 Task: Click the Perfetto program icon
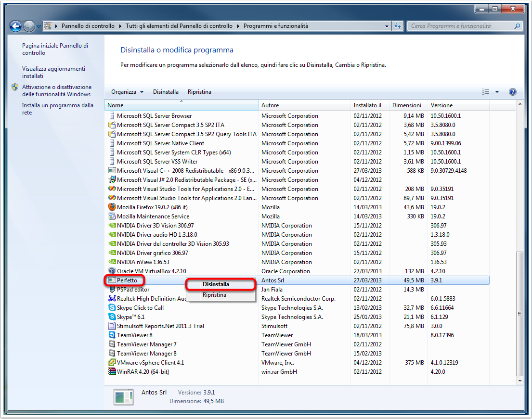[112, 280]
